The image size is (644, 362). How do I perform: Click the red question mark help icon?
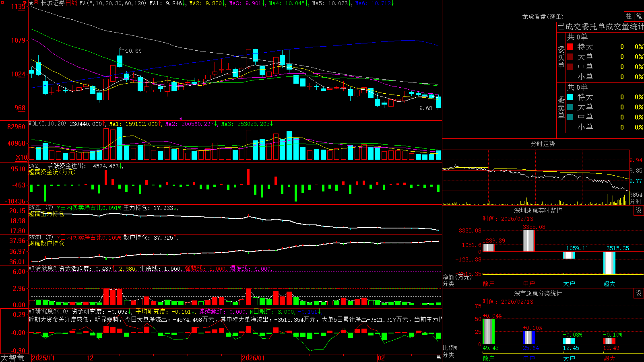pos(25,3)
